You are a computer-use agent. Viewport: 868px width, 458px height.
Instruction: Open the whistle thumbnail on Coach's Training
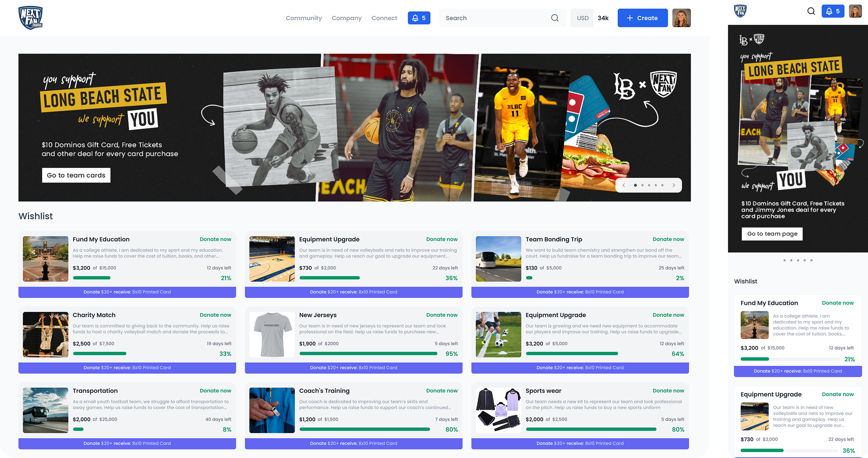(272, 410)
